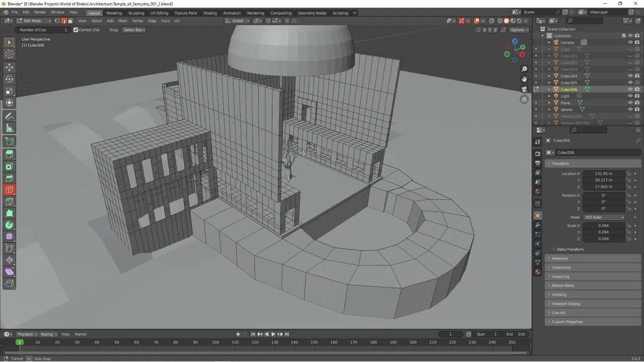Select Cube.004 in the outliner

(x=569, y=76)
